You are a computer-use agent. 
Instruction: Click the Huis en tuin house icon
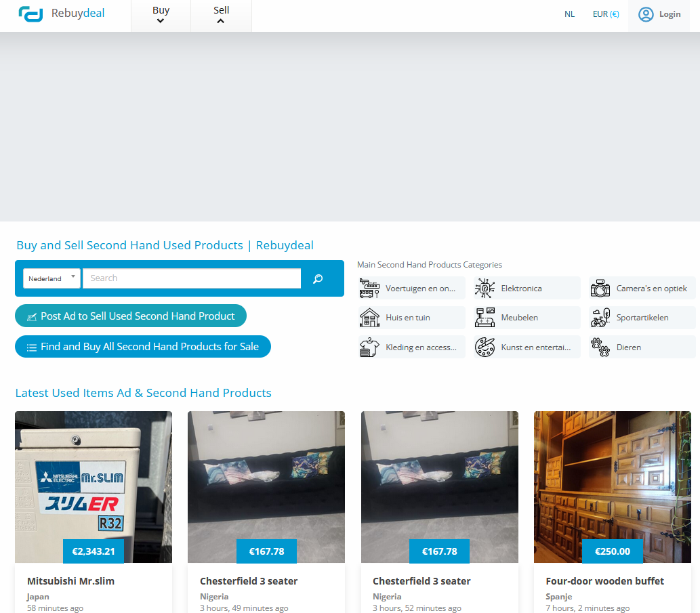pos(369,318)
